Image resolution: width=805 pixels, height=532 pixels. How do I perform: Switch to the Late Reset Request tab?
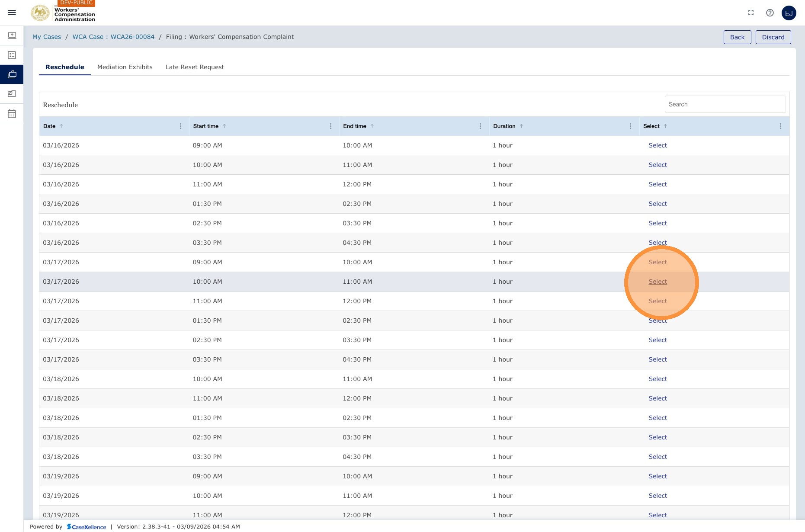coord(195,67)
